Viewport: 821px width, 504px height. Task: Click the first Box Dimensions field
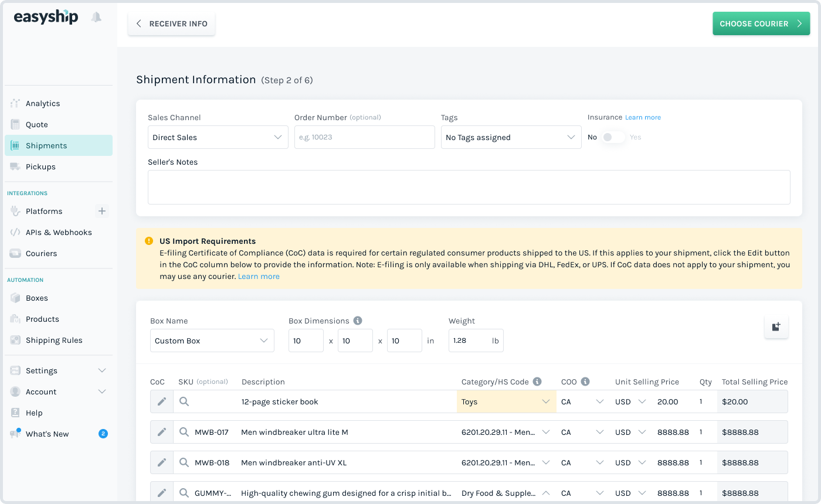click(306, 340)
